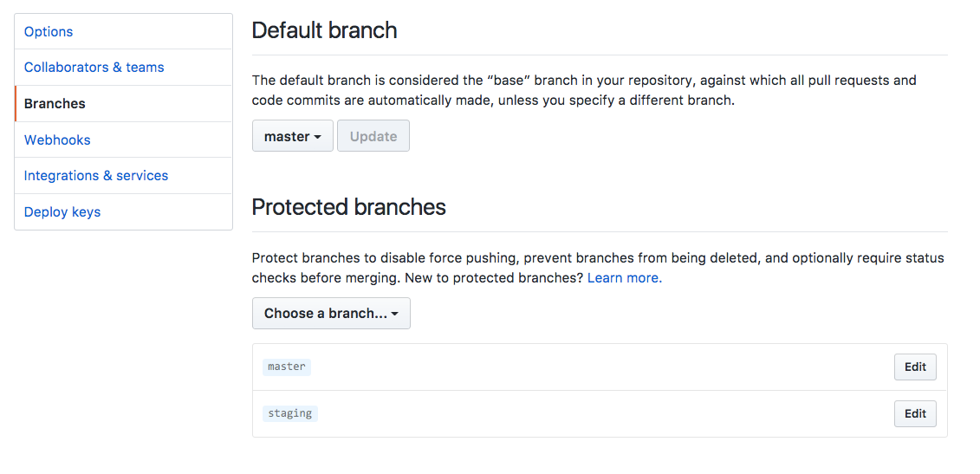Open the Options settings page

[123, 31]
